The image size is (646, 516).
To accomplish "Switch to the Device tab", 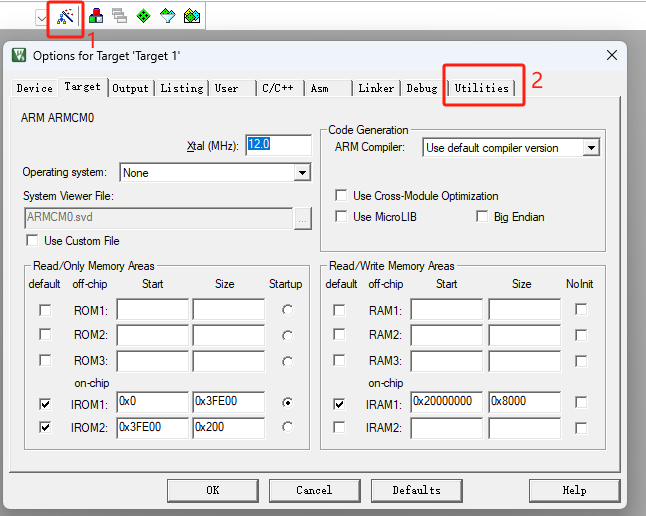I will click(x=35, y=88).
